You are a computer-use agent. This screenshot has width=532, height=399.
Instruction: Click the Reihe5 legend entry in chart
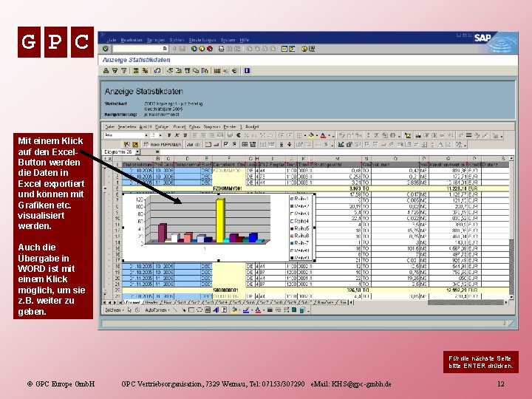point(299,228)
